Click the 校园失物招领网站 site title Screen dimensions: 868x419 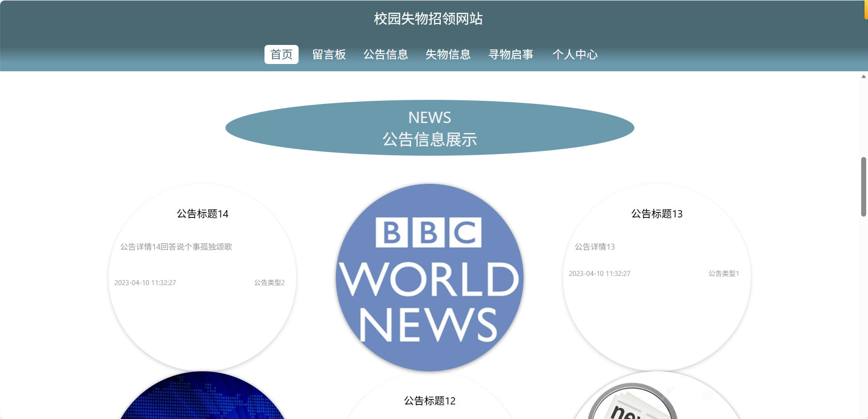428,19
